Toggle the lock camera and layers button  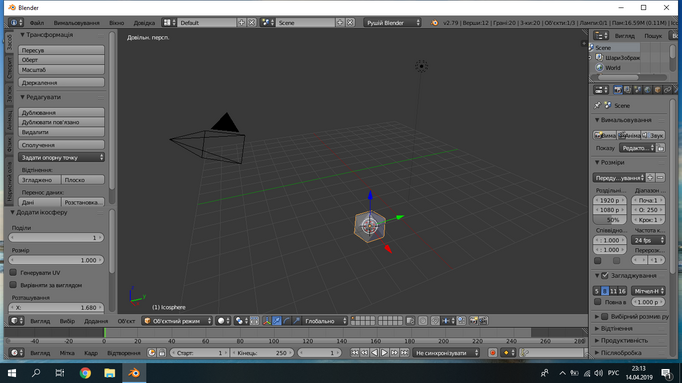[x=410, y=321]
